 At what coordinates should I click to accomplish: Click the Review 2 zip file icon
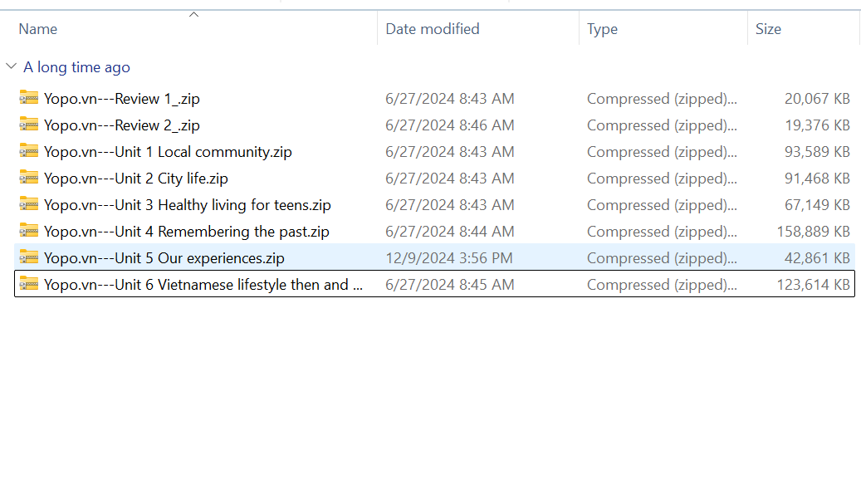click(x=29, y=125)
